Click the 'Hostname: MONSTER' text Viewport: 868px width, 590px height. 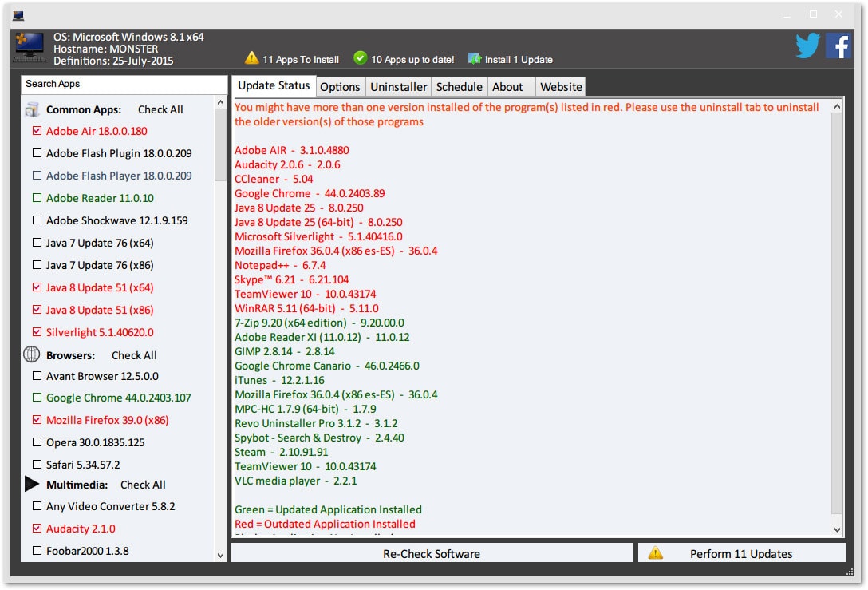106,49
